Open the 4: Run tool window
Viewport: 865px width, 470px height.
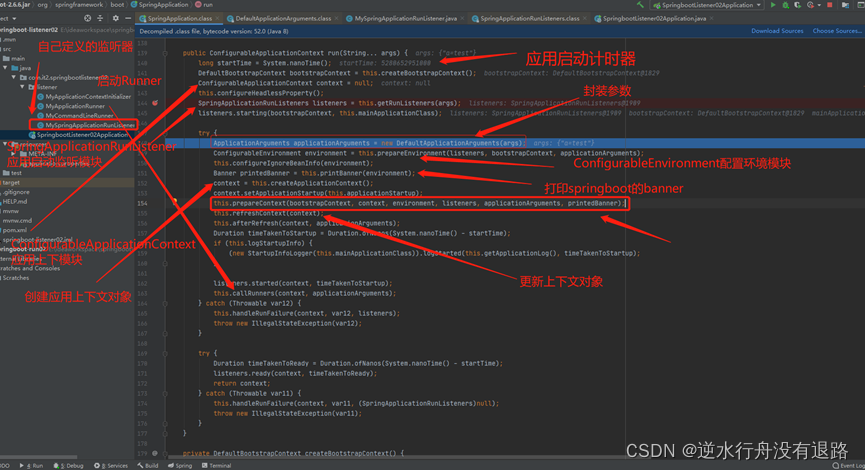pyautogui.click(x=31, y=466)
